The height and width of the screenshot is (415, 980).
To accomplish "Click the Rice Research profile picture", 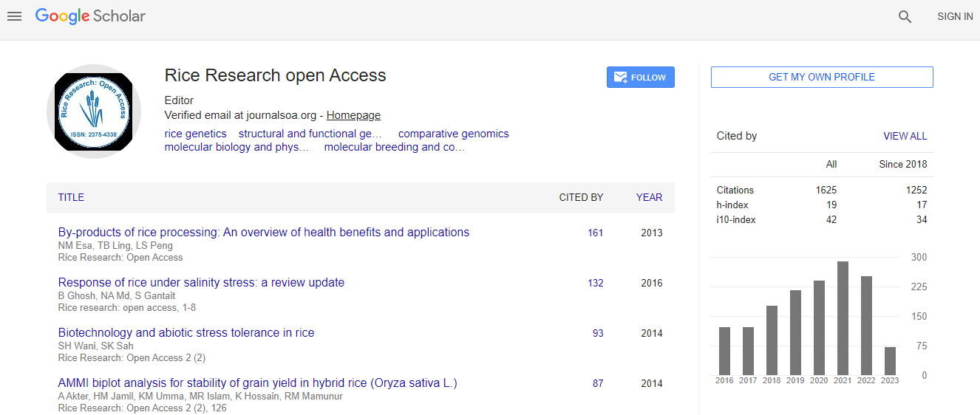I will 94,112.
